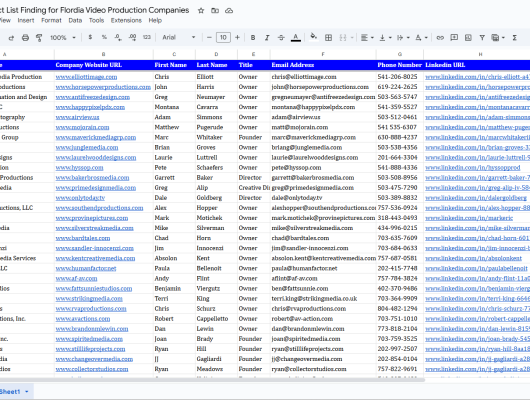
Task: Open the www.humanfactor.net link
Action: coord(86,268)
